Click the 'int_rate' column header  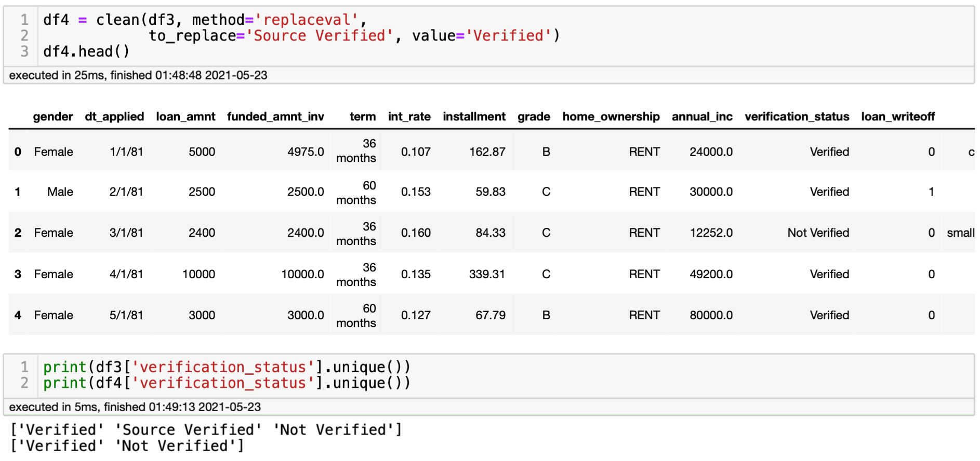(409, 117)
